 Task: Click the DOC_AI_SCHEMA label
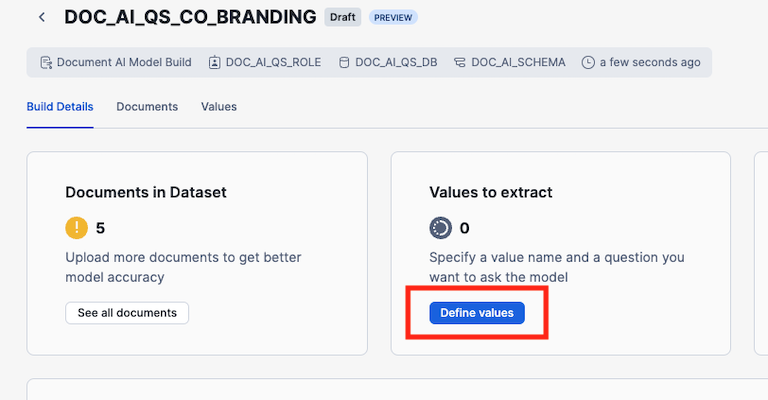pyautogui.click(x=518, y=62)
